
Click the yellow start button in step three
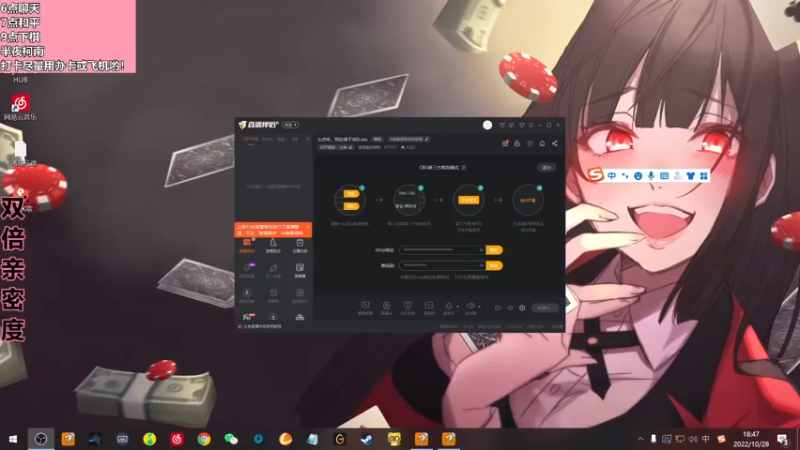(468, 200)
